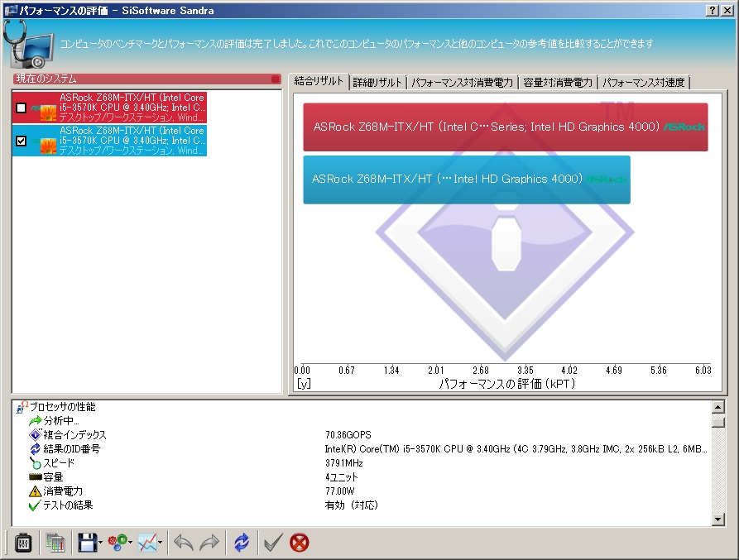The width and height of the screenshot is (739, 560).
Task: Select the 分析中 row
Action: pyautogui.click(x=61, y=420)
